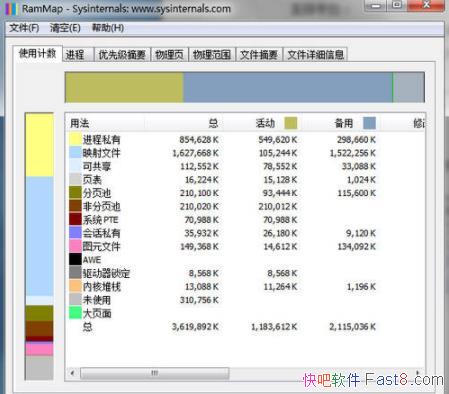Select the 未使用 row label

pyautogui.click(x=97, y=300)
